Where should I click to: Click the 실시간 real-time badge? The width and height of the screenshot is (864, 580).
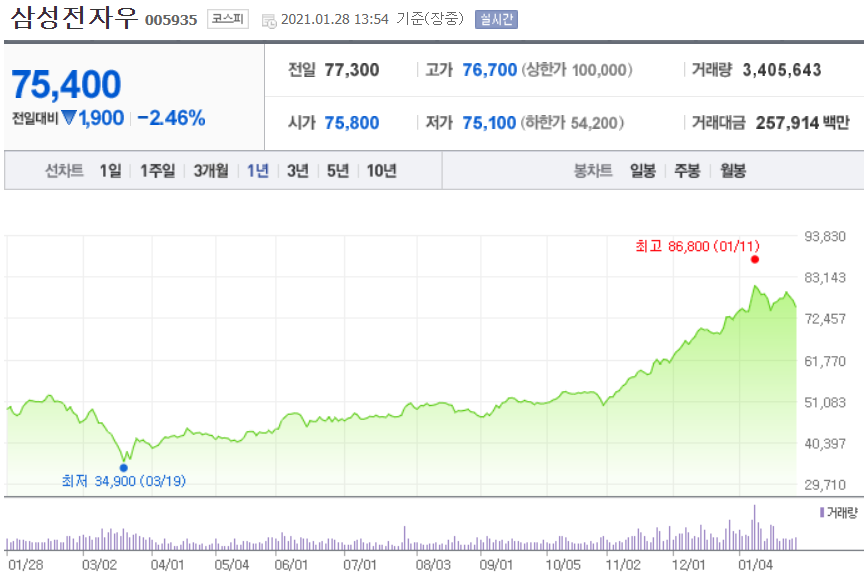(496, 19)
